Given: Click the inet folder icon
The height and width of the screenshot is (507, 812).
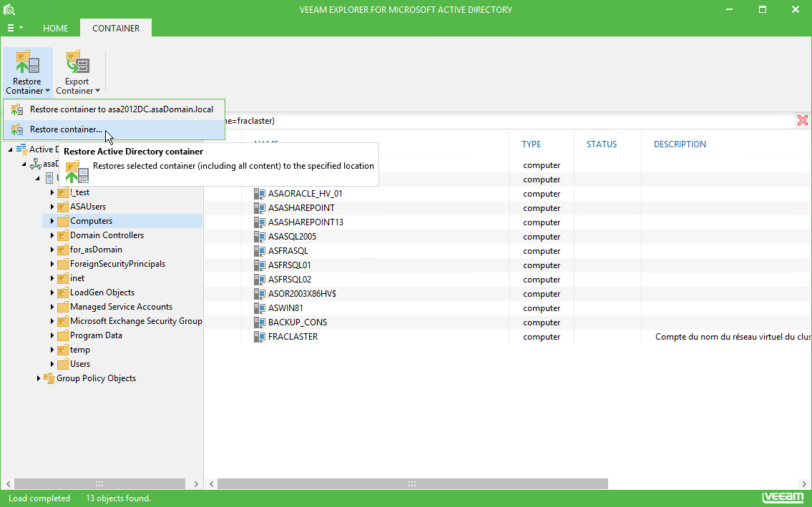Looking at the screenshot, I should pyautogui.click(x=63, y=279).
